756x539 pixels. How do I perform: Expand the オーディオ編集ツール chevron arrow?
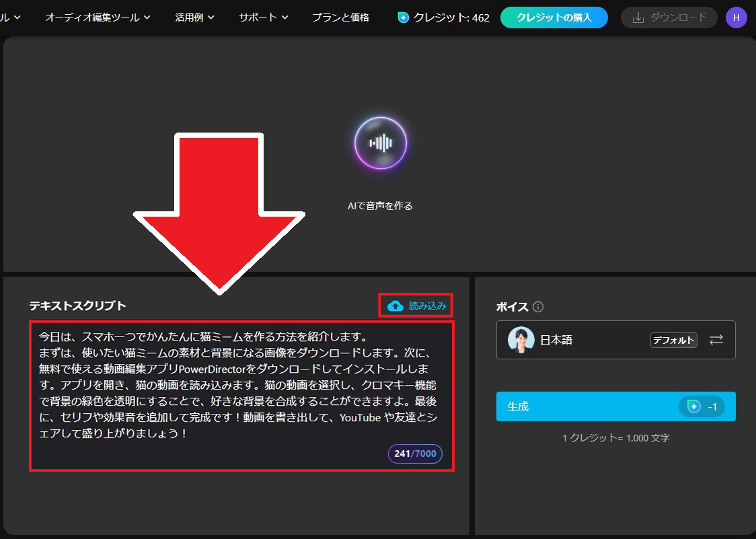pyautogui.click(x=147, y=17)
